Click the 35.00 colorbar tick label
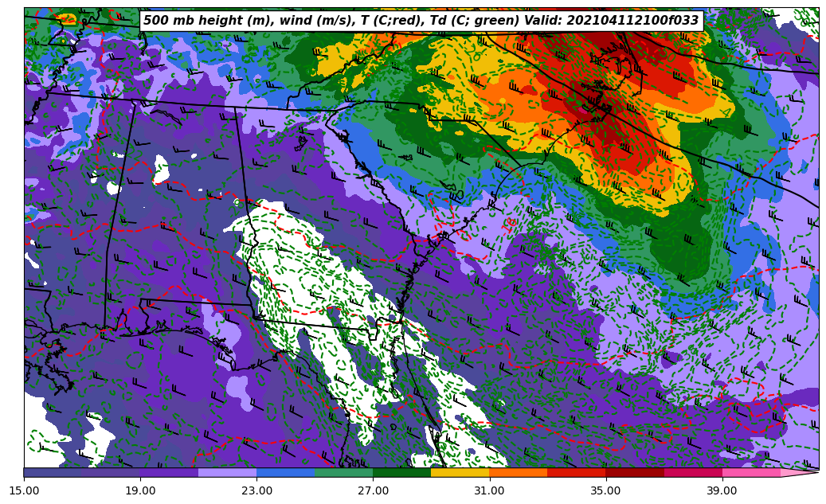The height and width of the screenshot is (504, 826). pyautogui.click(x=606, y=490)
